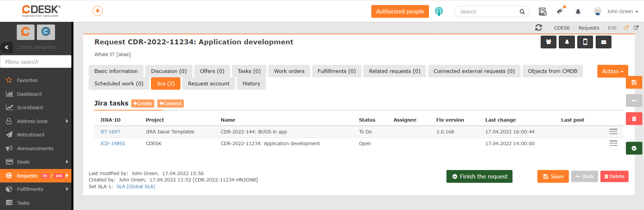Viewport: 644px width, 210px height.
Task: Click the floating red trash icon
Action: point(634,119)
